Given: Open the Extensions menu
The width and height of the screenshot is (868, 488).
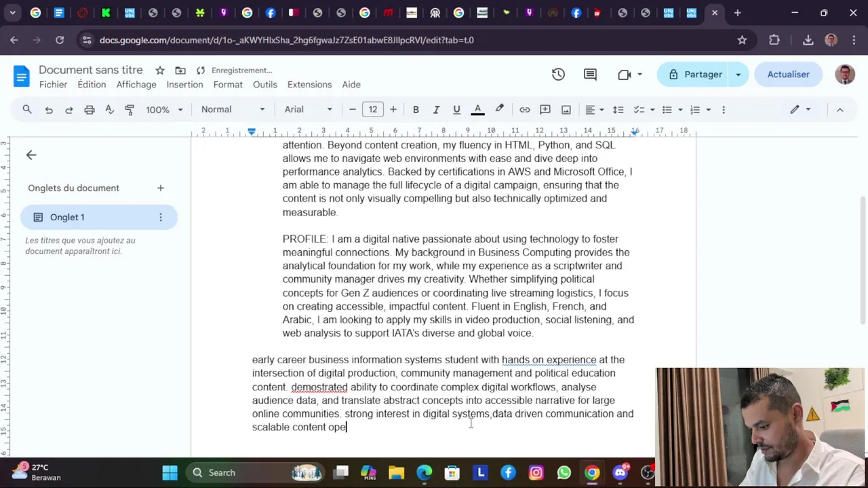Looking at the screenshot, I should pos(309,85).
